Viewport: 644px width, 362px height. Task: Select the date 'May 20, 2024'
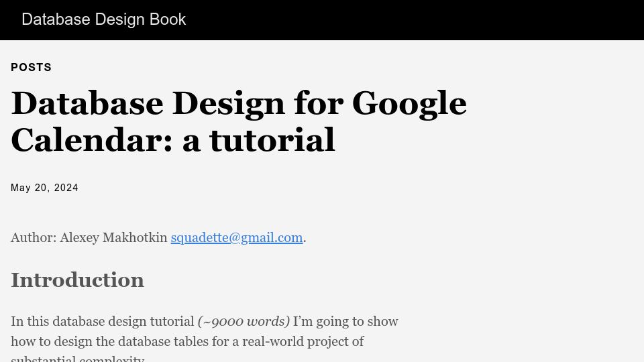point(44,188)
